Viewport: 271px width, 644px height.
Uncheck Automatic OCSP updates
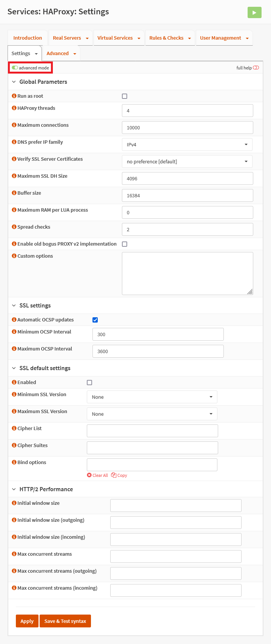coord(95,320)
